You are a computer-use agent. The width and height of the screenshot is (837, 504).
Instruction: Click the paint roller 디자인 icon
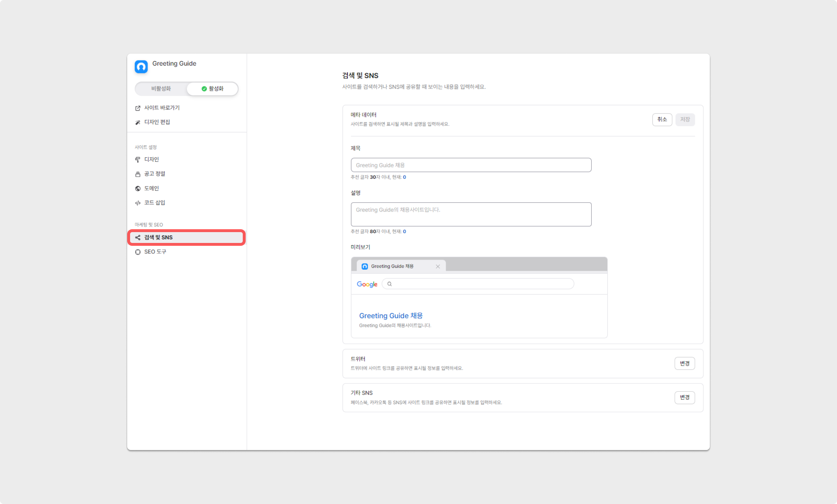pos(138,160)
